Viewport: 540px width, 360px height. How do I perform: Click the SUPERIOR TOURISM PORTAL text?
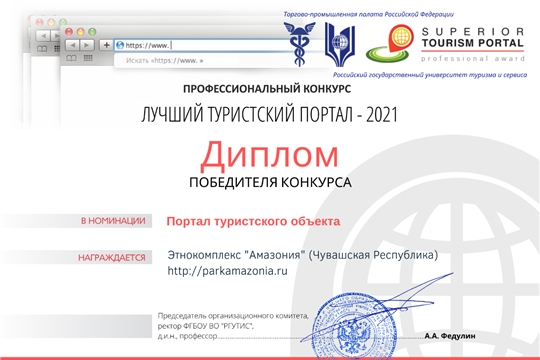point(472,38)
